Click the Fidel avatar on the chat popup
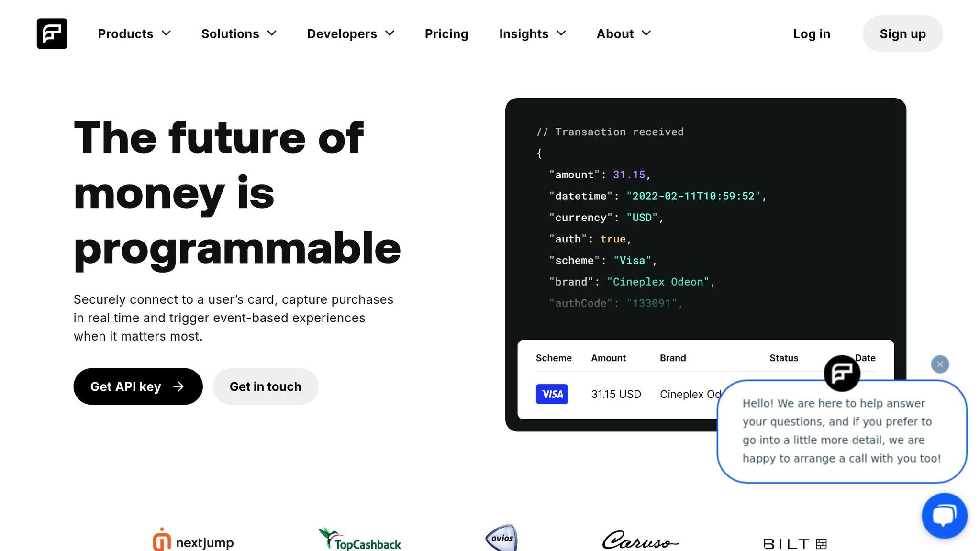 (x=842, y=373)
